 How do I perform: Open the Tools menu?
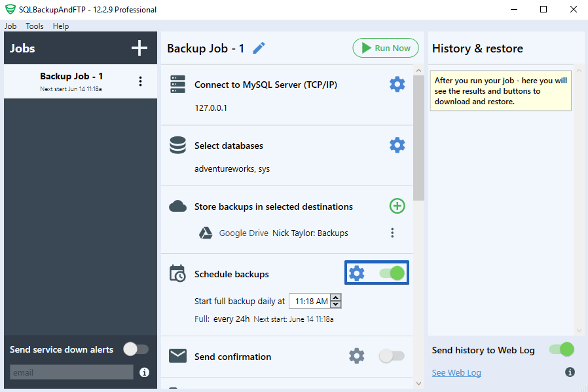coord(35,26)
